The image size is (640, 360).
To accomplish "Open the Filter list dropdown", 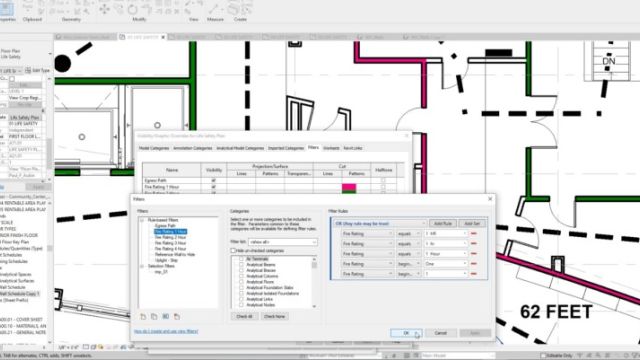I will [x=282, y=242].
